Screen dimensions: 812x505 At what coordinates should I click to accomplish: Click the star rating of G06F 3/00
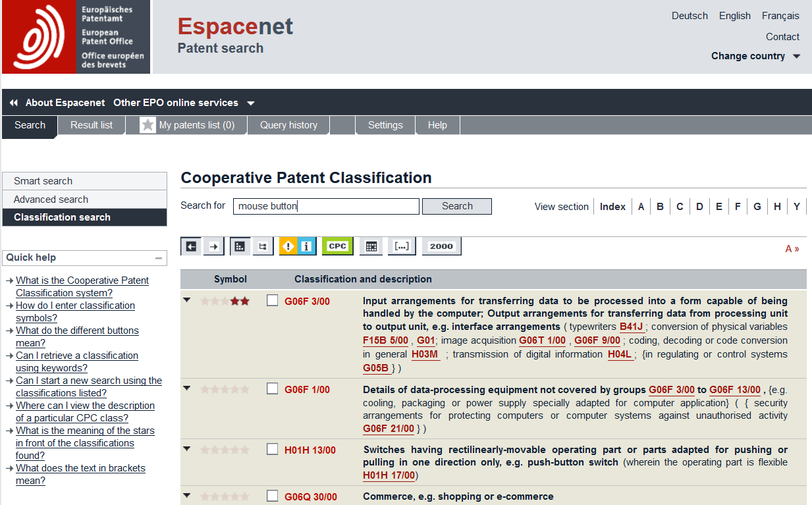[225, 301]
